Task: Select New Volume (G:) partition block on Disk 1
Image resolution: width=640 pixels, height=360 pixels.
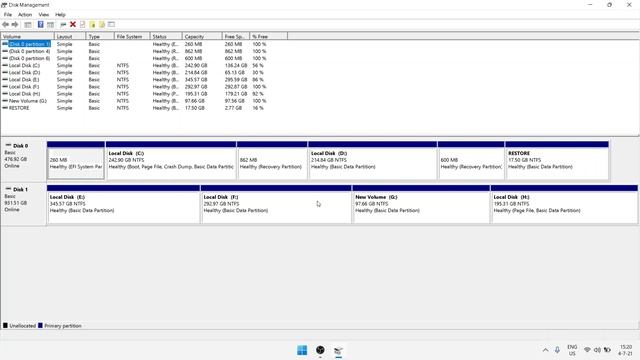Action: pos(421,204)
